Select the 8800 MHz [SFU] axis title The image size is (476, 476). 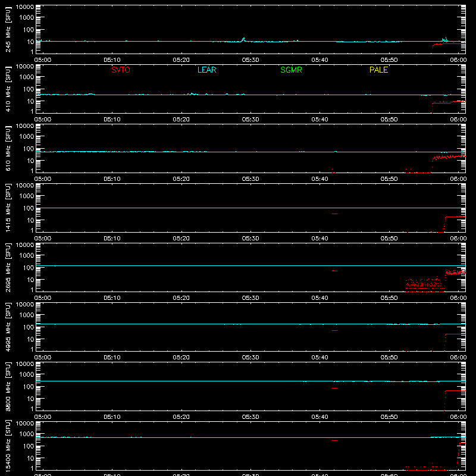point(8,386)
